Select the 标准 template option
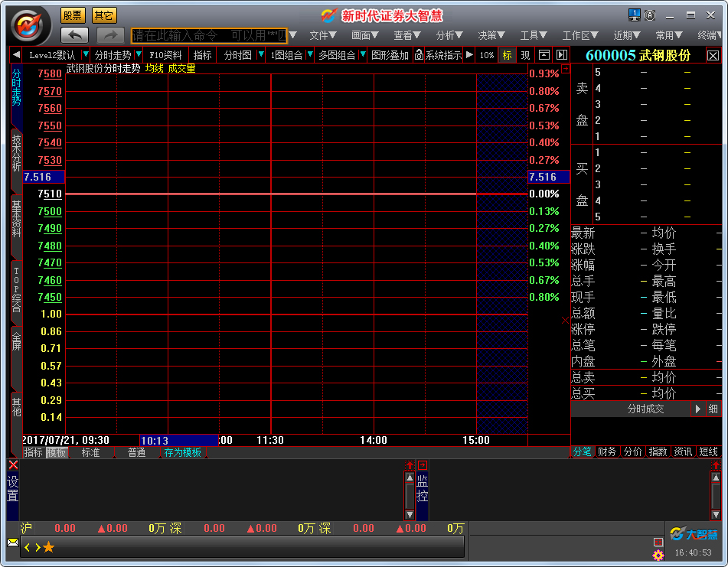The width and height of the screenshot is (728, 567). point(90,452)
